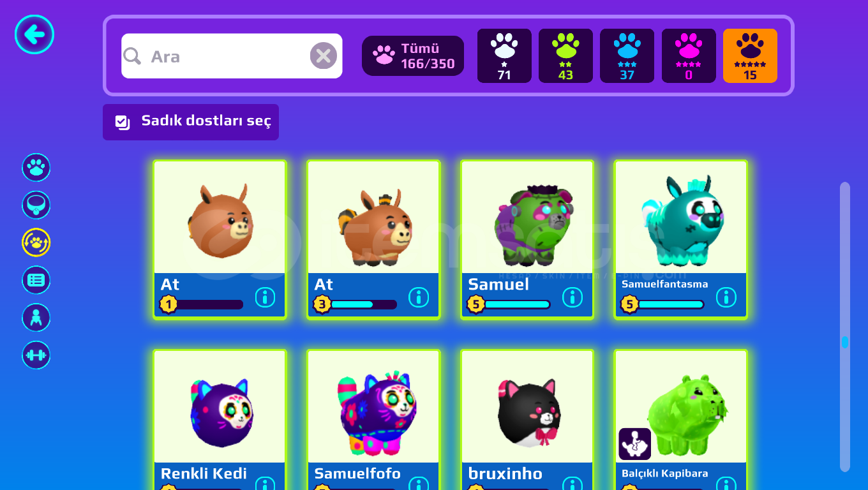
Task: Open the paw print sidebar icon
Action: [x=36, y=168]
